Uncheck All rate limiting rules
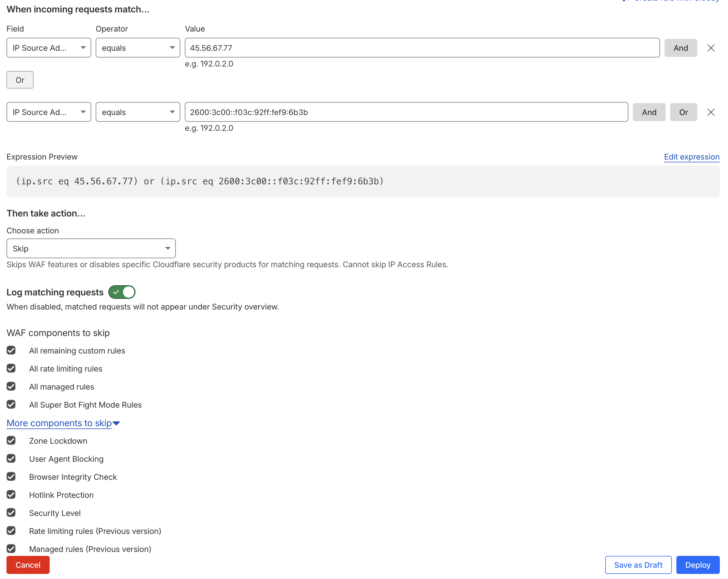This screenshot has width=728, height=579. pos(11,368)
